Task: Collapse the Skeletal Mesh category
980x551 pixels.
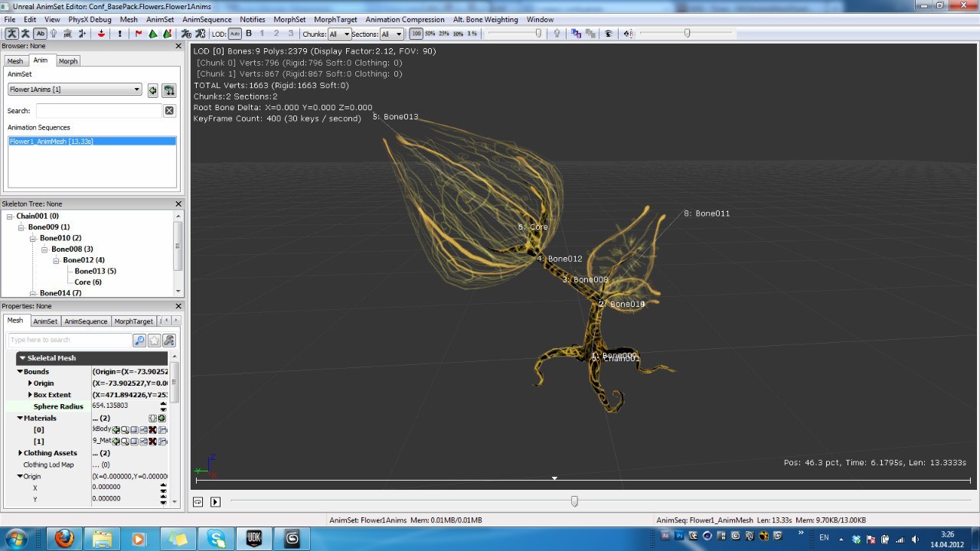Action: point(22,358)
